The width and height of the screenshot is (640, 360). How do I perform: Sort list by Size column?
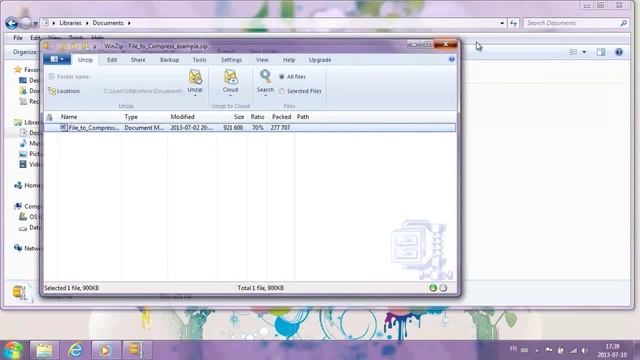[239, 117]
